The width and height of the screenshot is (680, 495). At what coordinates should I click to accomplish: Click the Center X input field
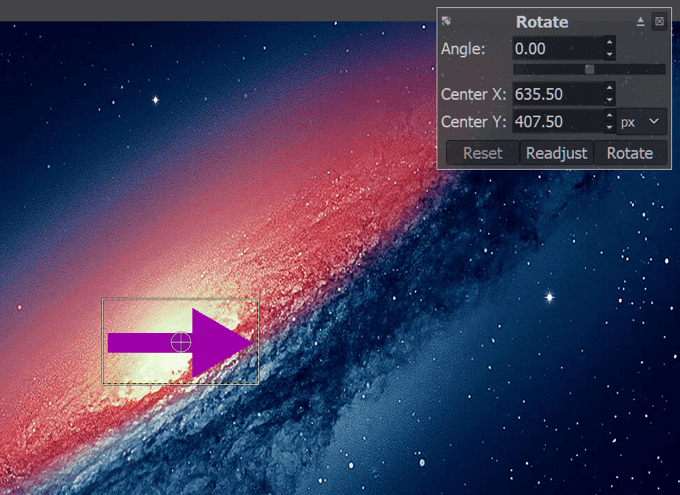pyautogui.click(x=556, y=95)
